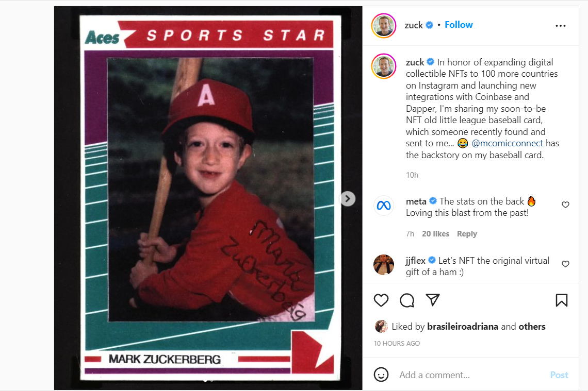
Task: Open comments via the speech bubble icon
Action: click(407, 300)
